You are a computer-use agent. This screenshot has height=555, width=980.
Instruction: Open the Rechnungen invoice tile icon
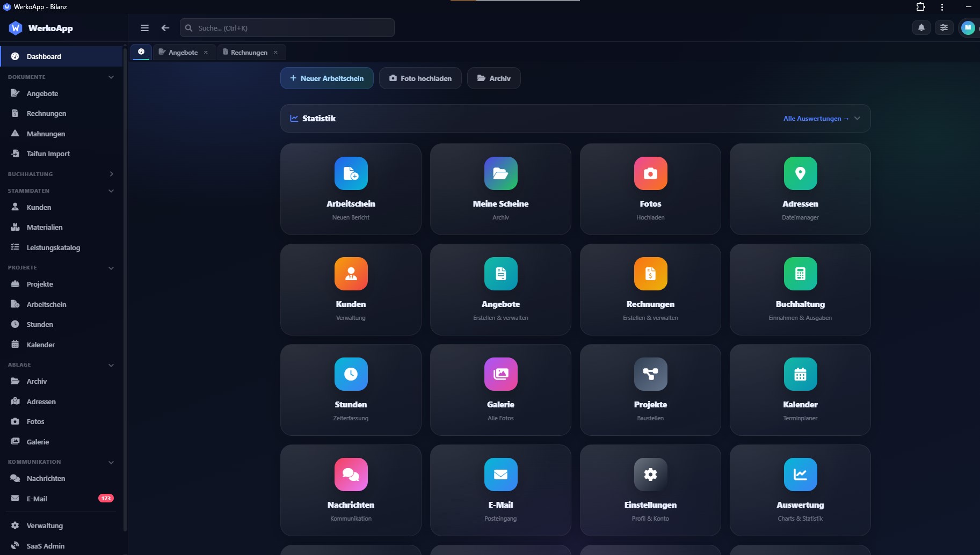650,274
